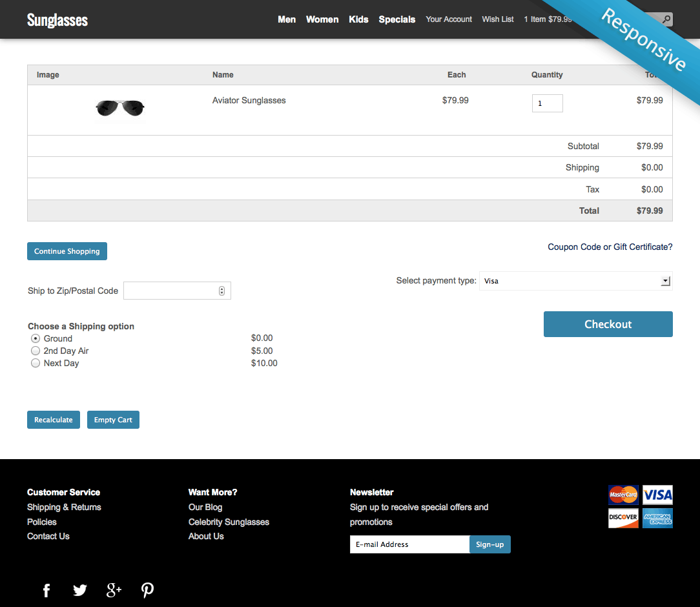Select Ground shipping option

point(36,338)
